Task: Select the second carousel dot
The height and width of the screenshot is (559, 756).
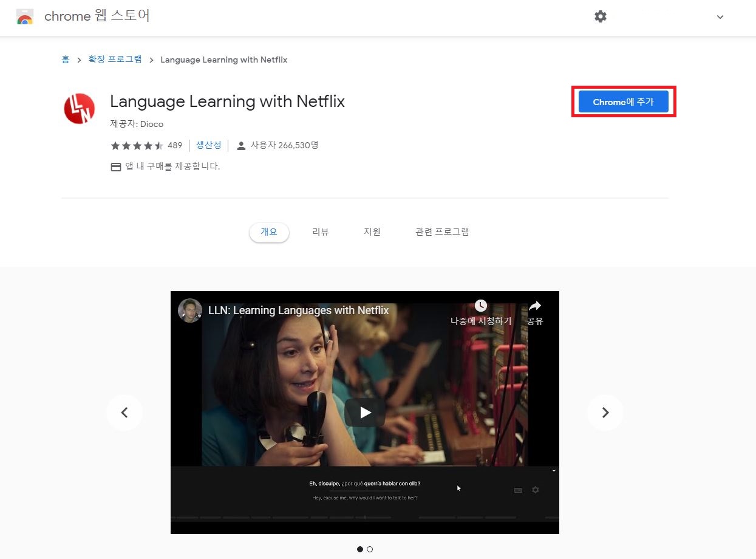Action: pos(370,549)
